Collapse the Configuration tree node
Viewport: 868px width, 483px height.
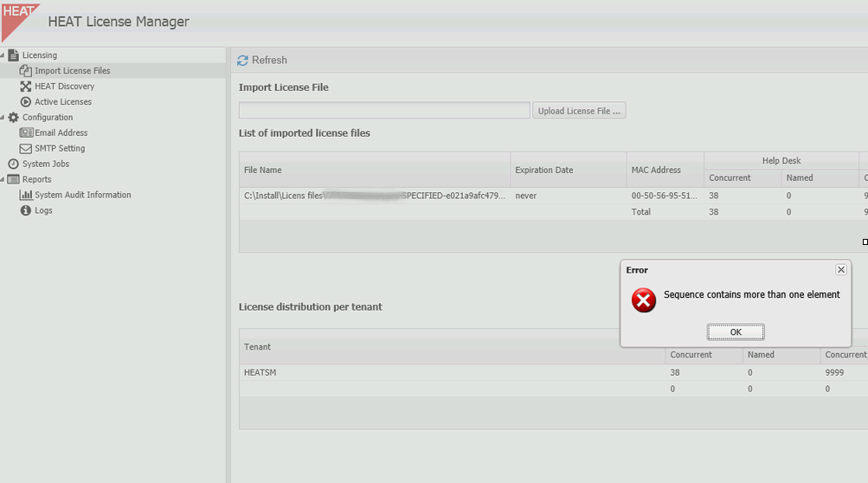coord(3,118)
